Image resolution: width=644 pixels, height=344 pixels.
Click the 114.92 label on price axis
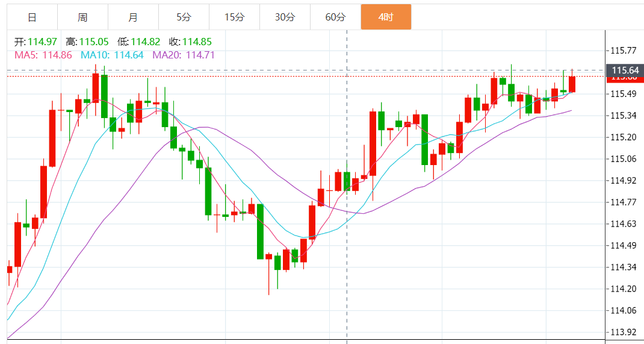(624, 181)
